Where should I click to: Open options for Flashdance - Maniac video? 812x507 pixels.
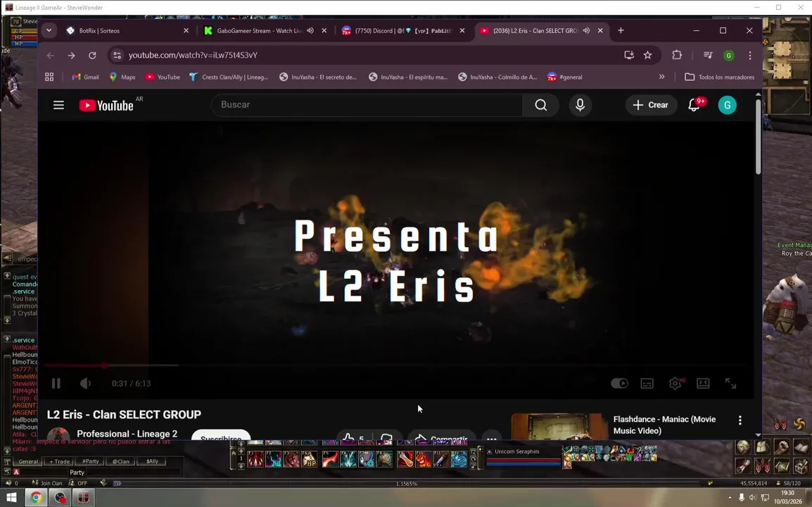pyautogui.click(x=740, y=420)
